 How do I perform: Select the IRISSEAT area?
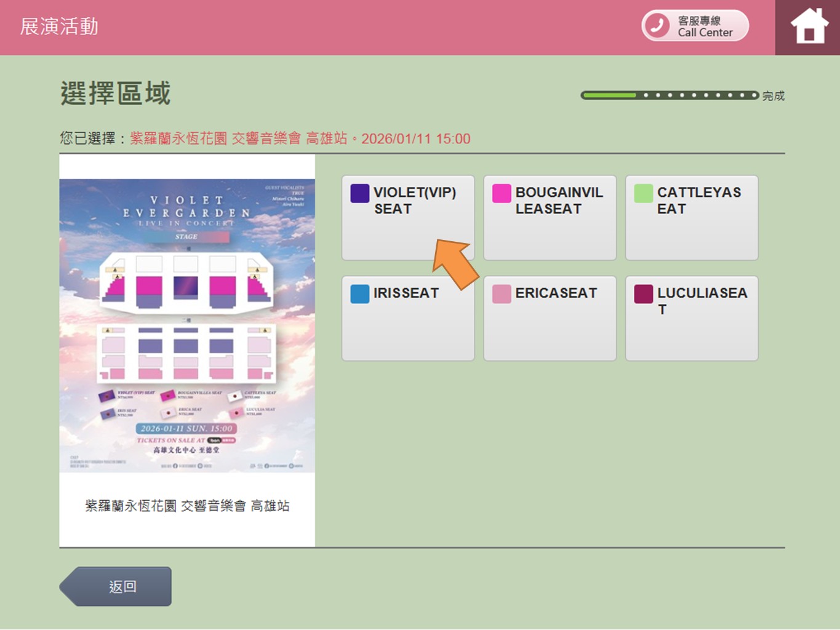[407, 318]
